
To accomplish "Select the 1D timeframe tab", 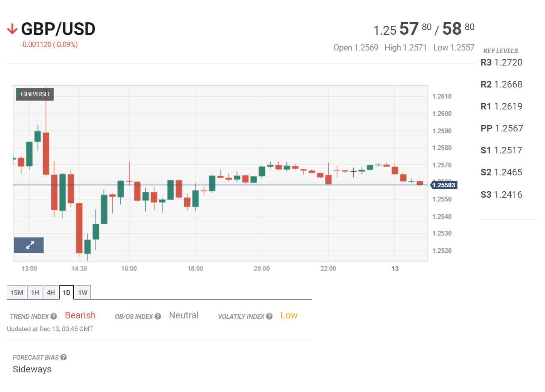I will point(66,293).
